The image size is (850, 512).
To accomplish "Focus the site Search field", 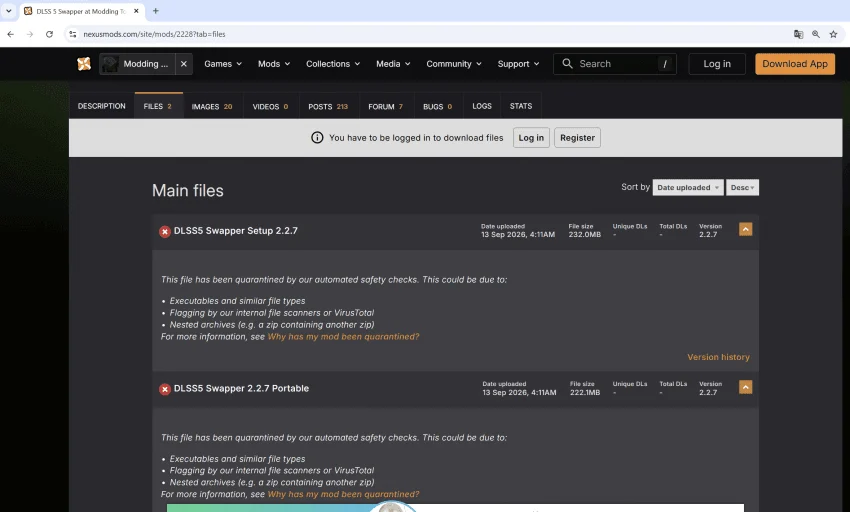I will tap(615, 64).
